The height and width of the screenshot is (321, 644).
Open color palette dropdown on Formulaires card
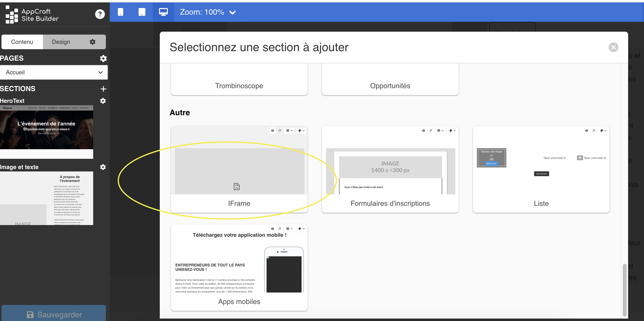click(452, 131)
